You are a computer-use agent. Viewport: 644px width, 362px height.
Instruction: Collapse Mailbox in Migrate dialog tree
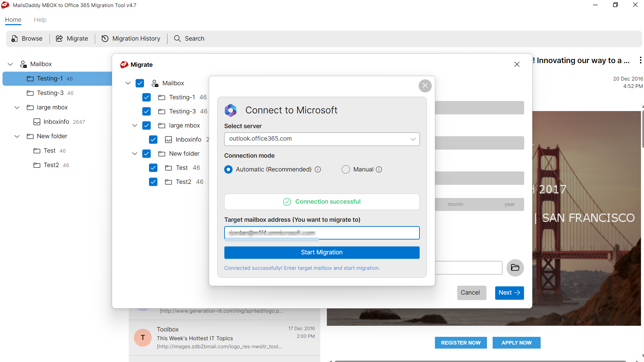coord(128,83)
